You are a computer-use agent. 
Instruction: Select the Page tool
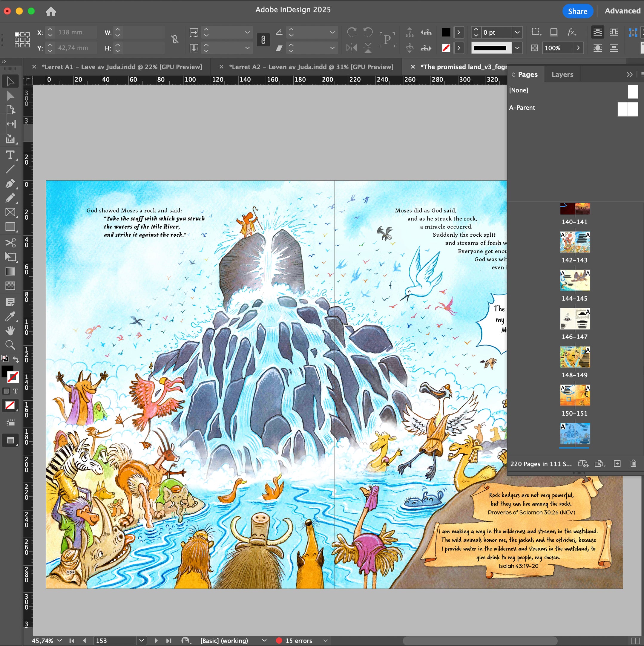10,110
